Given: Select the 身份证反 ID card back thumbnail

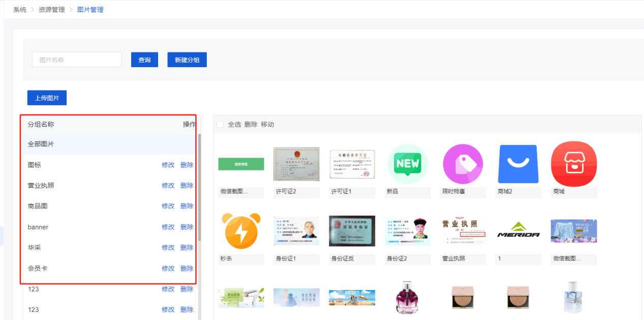Looking at the screenshot, I should 352,230.
